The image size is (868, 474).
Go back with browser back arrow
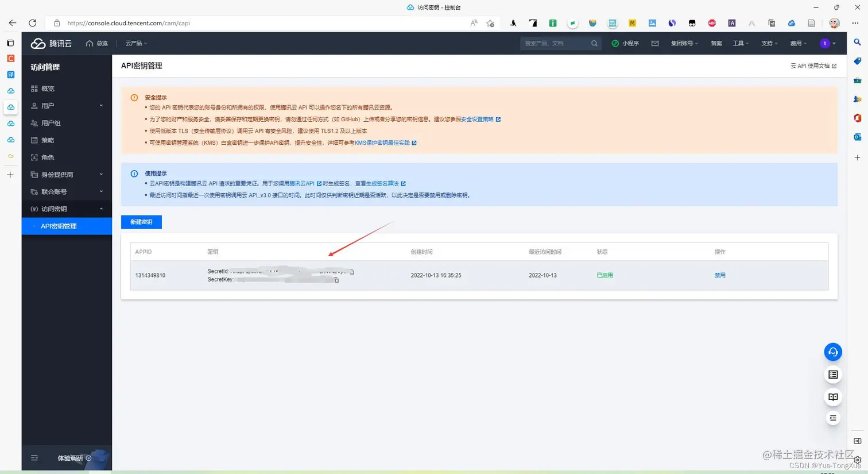click(13, 23)
